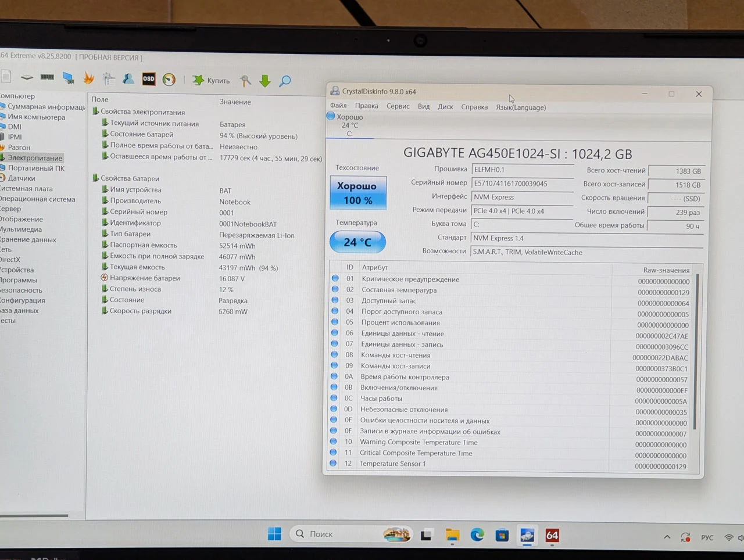Click the Значение column header
744x560 pixels.
[x=235, y=102]
